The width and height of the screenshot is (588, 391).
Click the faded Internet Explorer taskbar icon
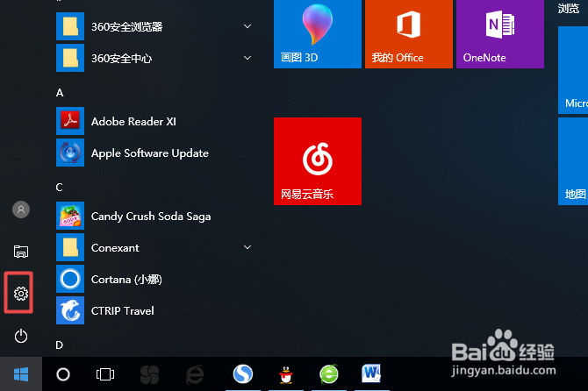(x=195, y=374)
